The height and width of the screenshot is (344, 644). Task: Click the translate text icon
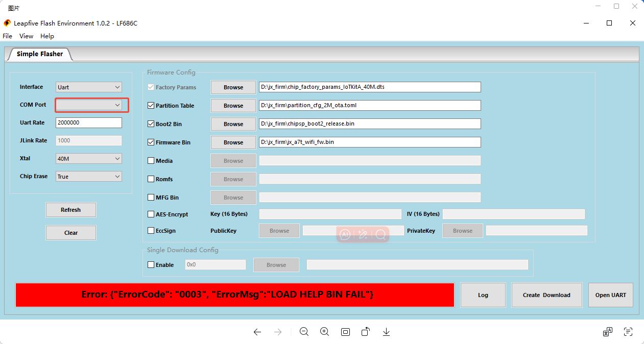tap(608, 332)
